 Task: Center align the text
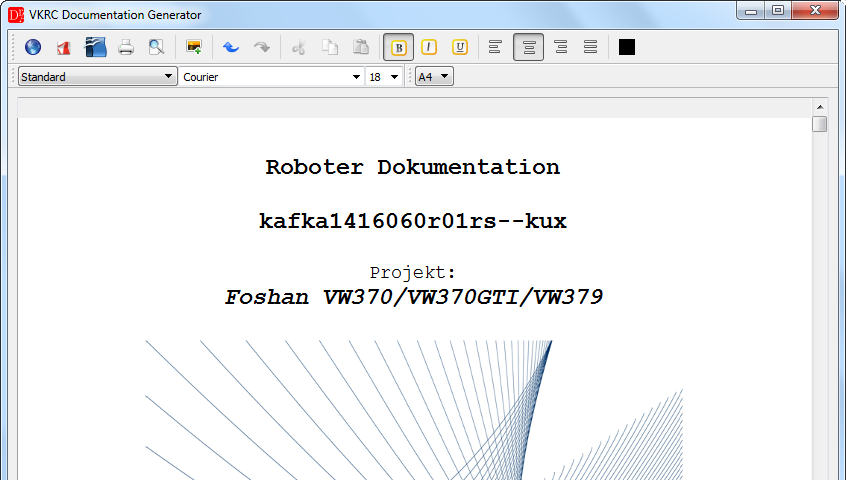528,47
